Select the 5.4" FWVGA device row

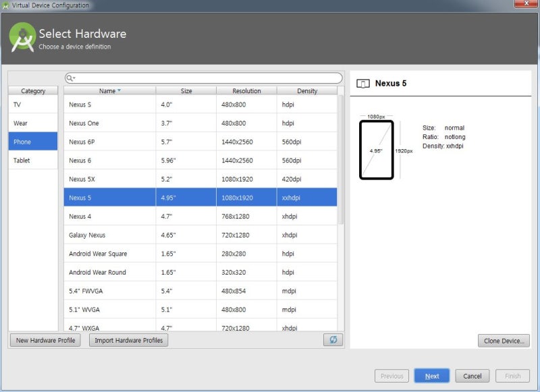pyautogui.click(x=200, y=291)
